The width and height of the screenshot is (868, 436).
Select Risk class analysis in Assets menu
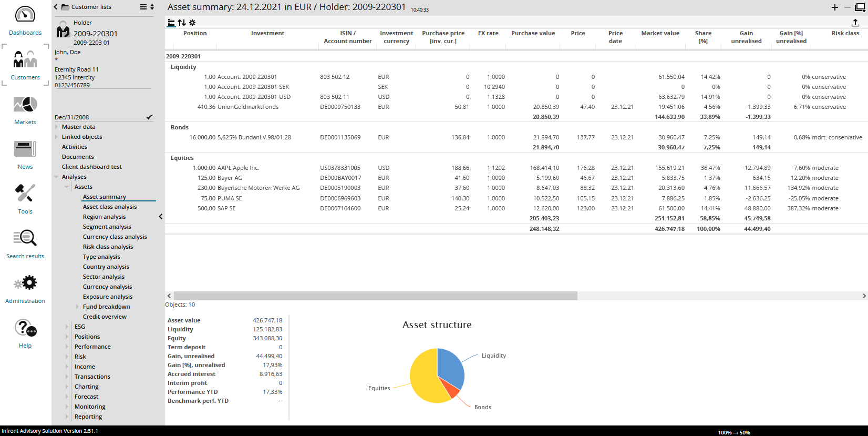point(108,247)
